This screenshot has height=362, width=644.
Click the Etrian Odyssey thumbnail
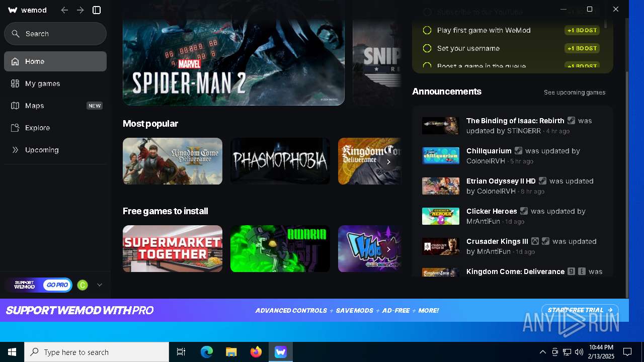[441, 186]
